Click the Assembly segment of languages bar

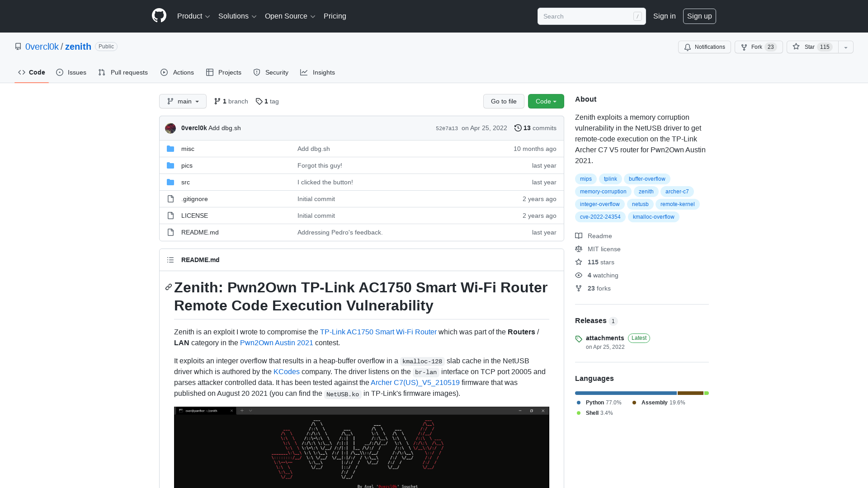tap(690, 393)
